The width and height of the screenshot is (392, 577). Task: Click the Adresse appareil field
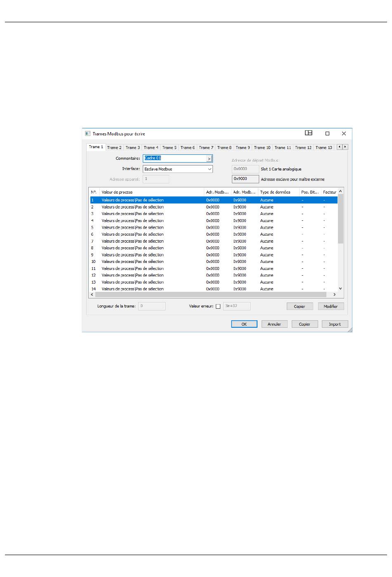pos(156,179)
